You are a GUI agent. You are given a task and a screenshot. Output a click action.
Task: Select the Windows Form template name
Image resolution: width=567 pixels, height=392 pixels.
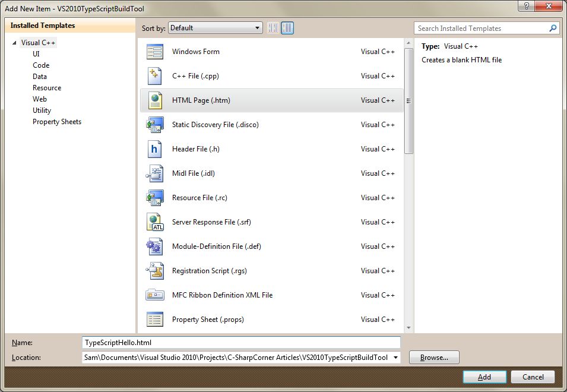tap(195, 51)
